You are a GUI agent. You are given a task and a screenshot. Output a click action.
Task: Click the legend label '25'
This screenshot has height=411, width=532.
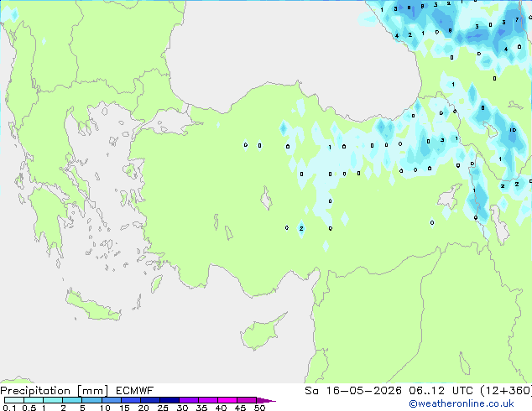click(x=163, y=408)
